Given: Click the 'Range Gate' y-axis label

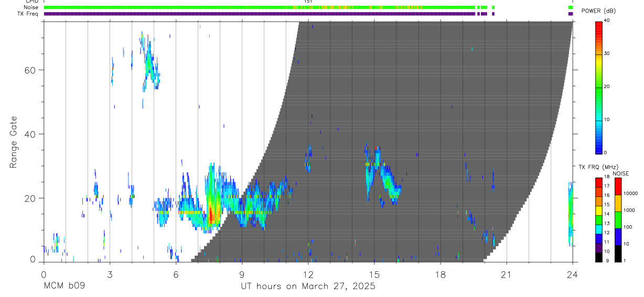Looking at the screenshot, I should [14, 142].
